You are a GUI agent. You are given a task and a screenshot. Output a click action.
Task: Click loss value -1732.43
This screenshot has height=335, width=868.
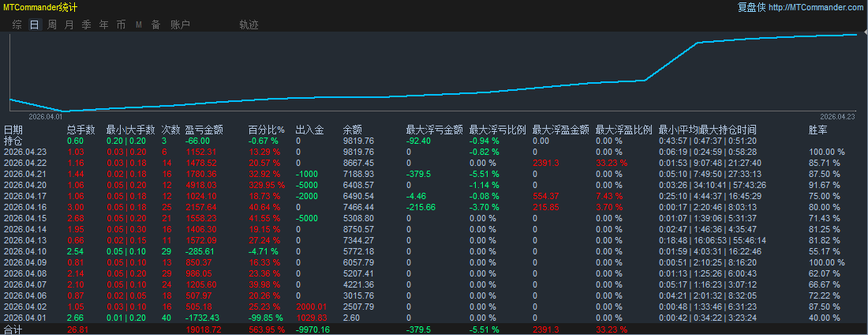[201, 318]
